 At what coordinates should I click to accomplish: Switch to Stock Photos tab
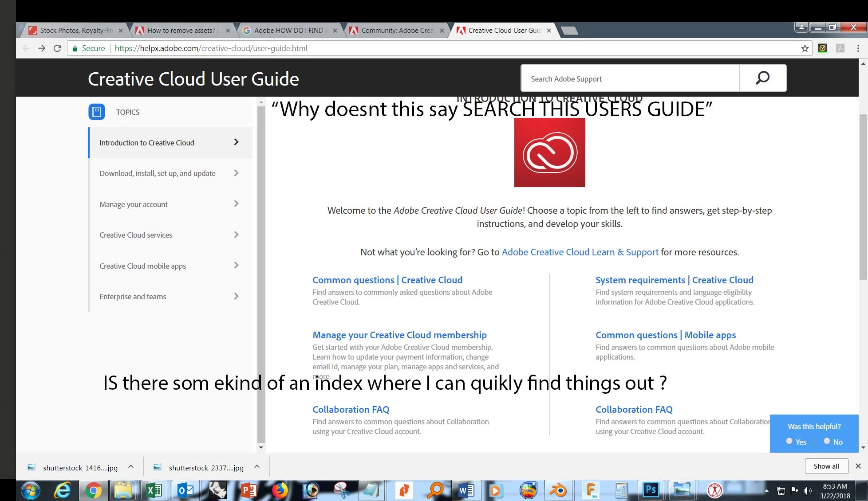click(76, 30)
